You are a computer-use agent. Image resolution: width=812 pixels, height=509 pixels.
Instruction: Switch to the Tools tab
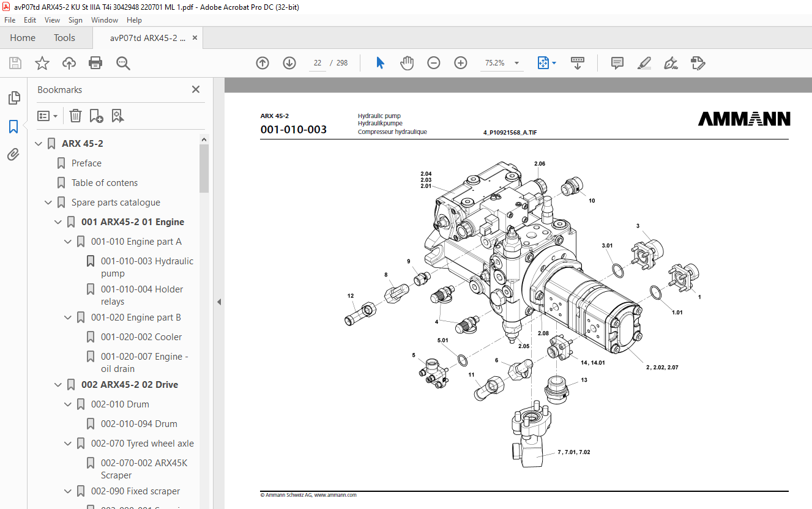(x=64, y=38)
